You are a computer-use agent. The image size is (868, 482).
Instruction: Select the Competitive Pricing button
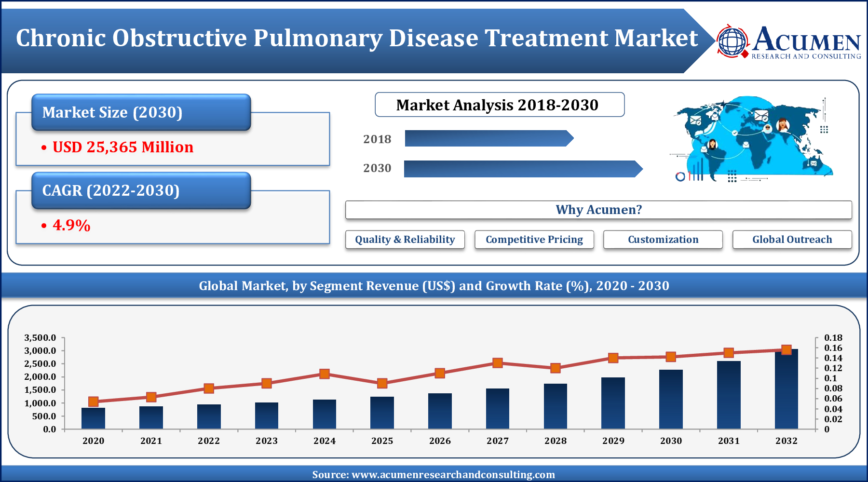pos(534,240)
